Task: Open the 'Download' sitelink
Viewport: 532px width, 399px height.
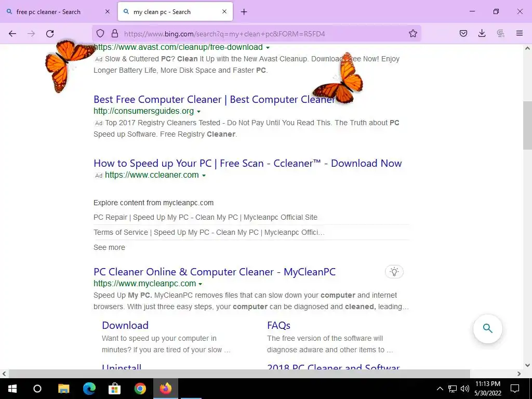Action: [125, 325]
